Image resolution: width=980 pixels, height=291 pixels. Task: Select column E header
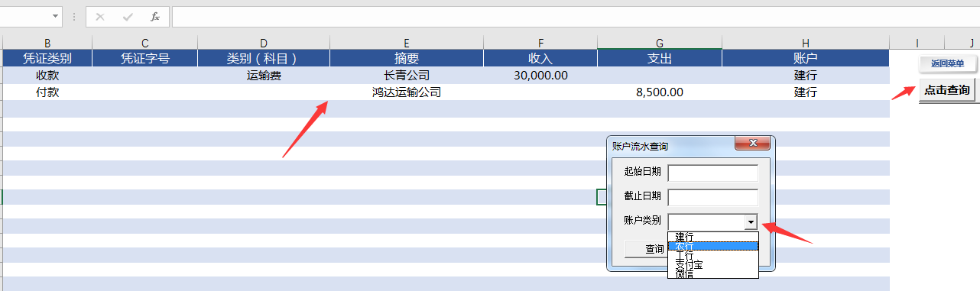[x=407, y=43]
